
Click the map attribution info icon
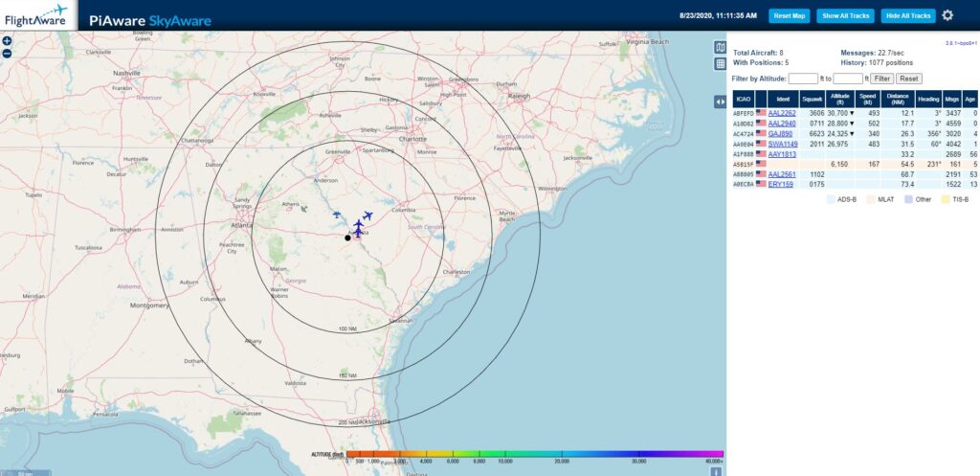click(x=714, y=470)
